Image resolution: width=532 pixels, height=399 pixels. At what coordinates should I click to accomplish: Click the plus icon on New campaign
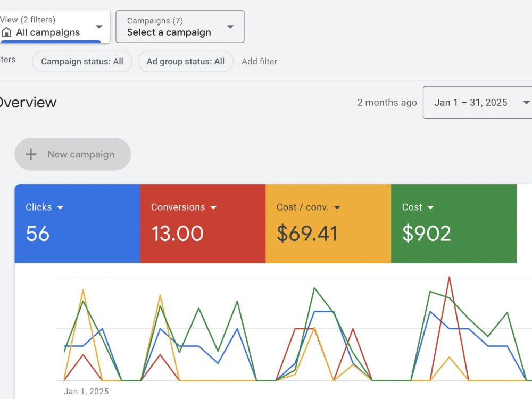31,154
